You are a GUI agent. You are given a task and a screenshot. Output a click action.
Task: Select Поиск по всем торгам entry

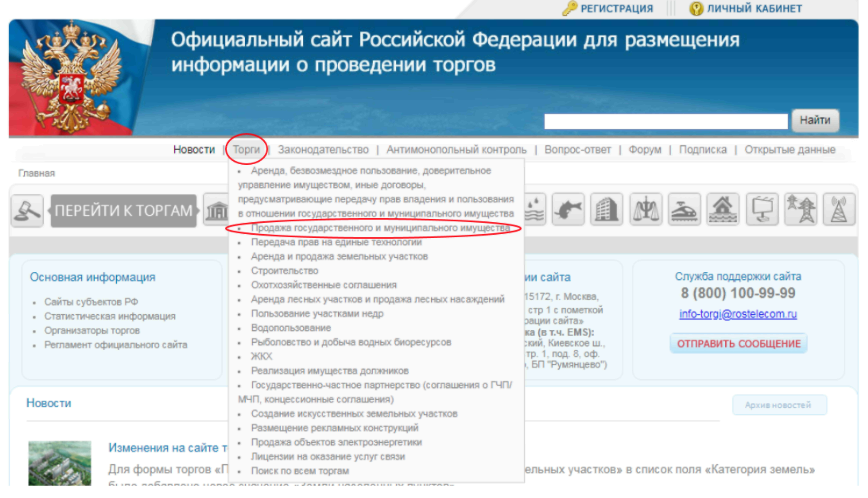coord(300,471)
